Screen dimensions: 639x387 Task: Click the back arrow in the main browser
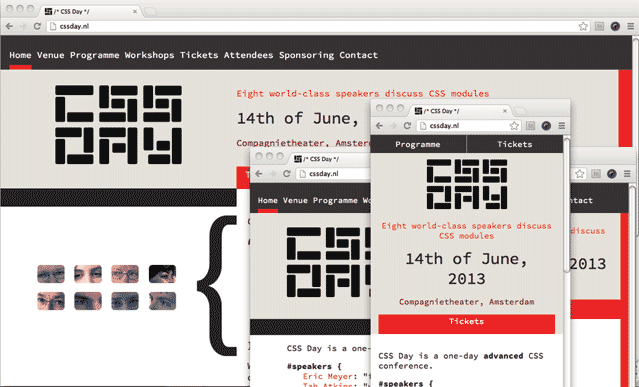coord(9,26)
